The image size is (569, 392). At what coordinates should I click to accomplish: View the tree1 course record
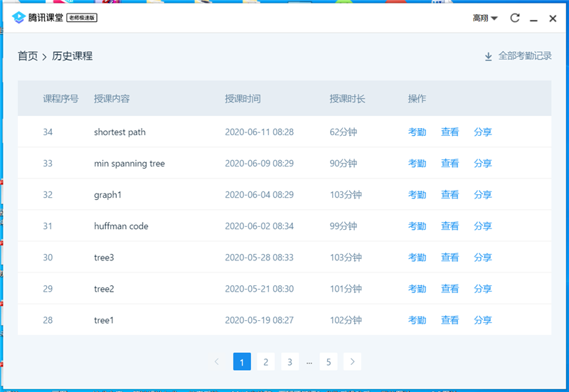point(450,320)
